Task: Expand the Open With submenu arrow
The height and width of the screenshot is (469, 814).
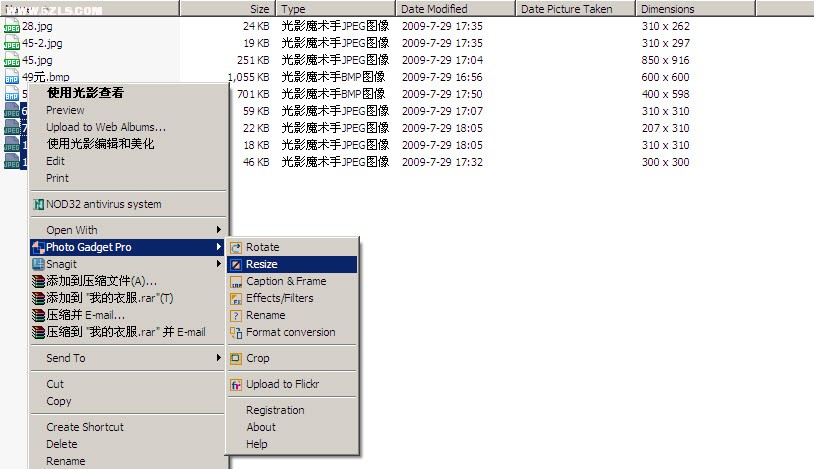Action: click(x=219, y=230)
